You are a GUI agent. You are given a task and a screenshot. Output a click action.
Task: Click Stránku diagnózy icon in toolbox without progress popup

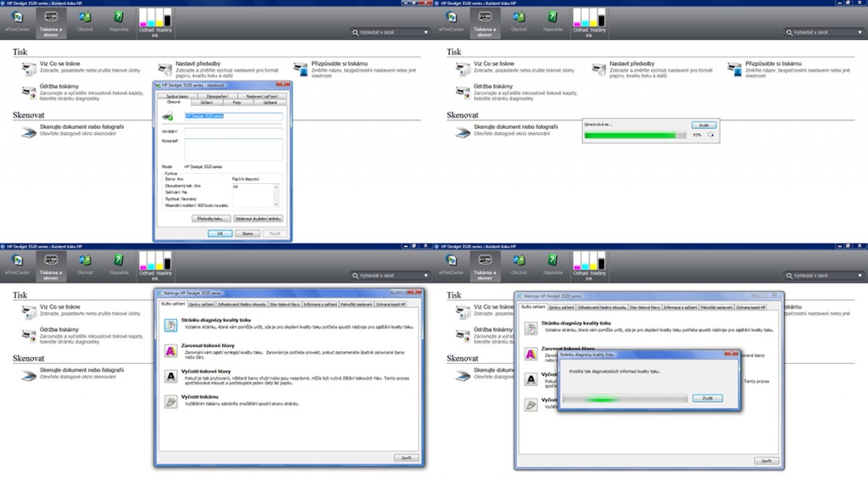[171, 325]
